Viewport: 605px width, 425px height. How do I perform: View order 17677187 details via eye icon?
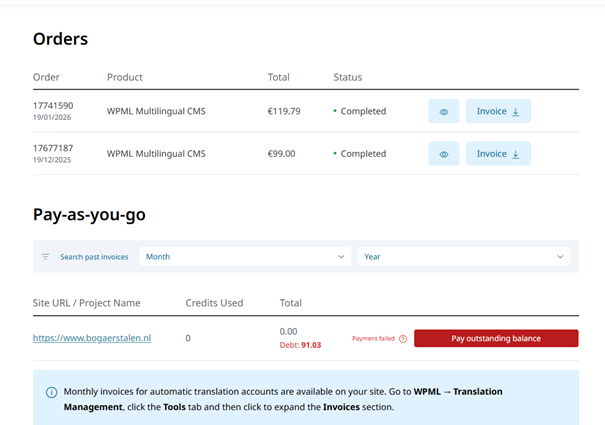pyautogui.click(x=444, y=154)
